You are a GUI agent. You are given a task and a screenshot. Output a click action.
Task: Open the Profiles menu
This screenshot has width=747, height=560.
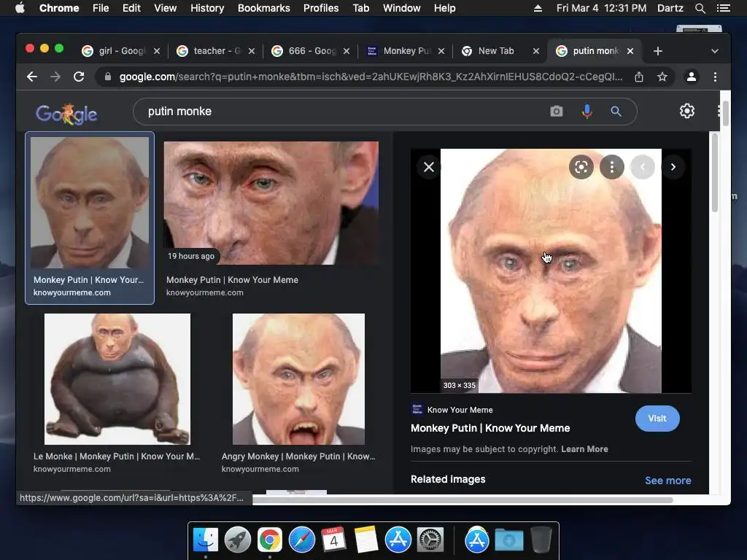(321, 8)
